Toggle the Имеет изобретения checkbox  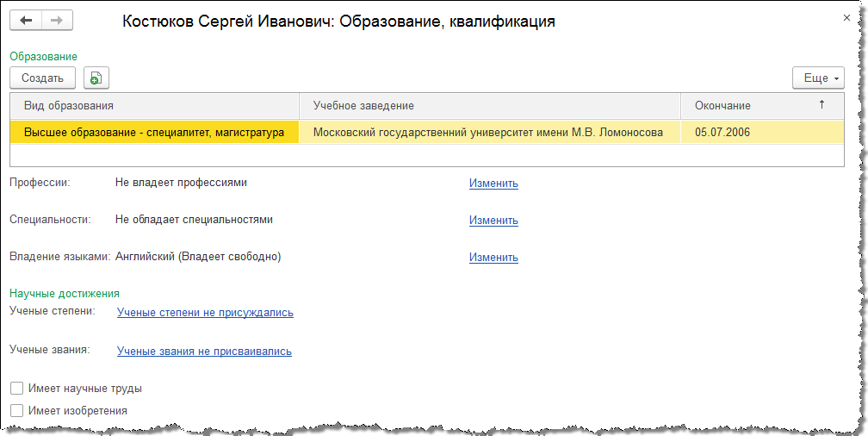[x=16, y=411]
